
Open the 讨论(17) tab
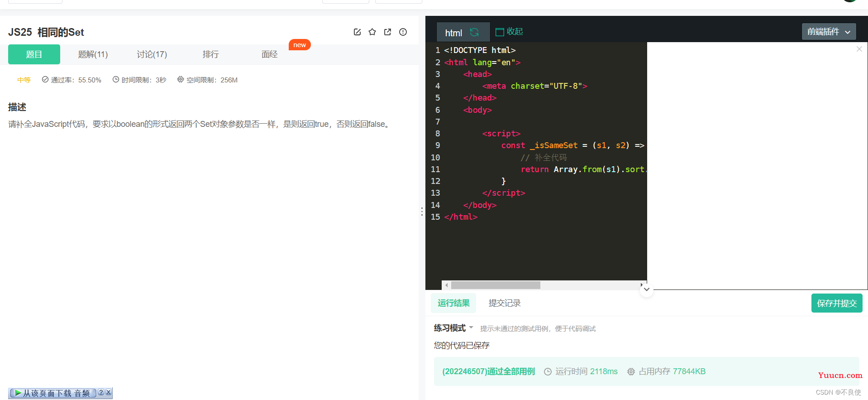click(152, 54)
